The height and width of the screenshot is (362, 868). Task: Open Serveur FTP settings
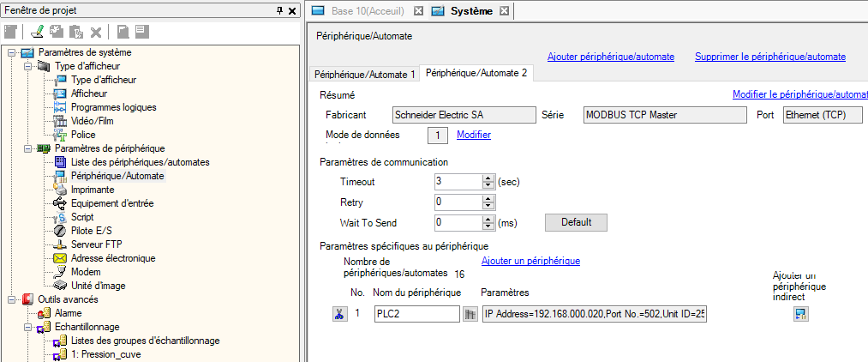pyautogui.click(x=96, y=244)
